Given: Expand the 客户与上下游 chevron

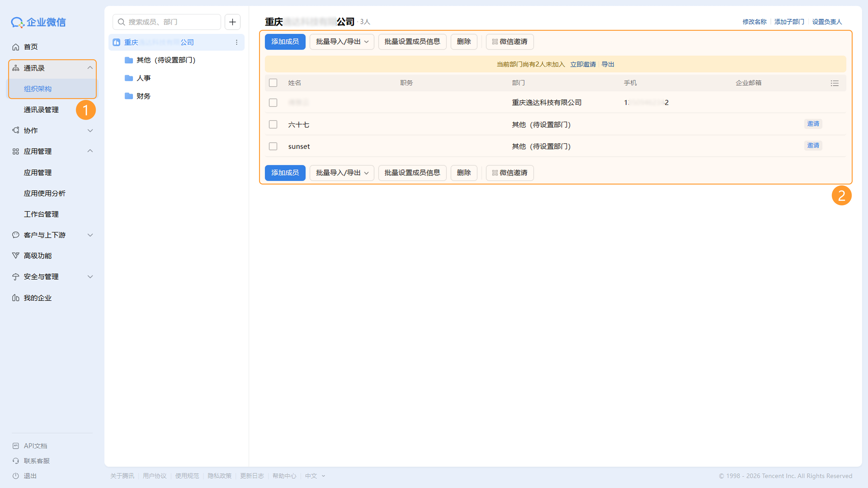Looking at the screenshot, I should (90, 235).
